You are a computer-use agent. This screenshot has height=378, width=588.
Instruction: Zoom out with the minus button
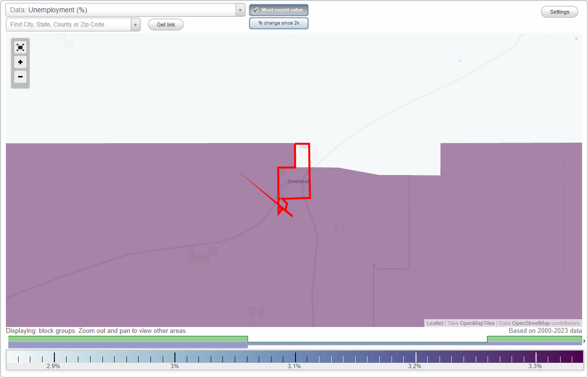pyautogui.click(x=20, y=76)
